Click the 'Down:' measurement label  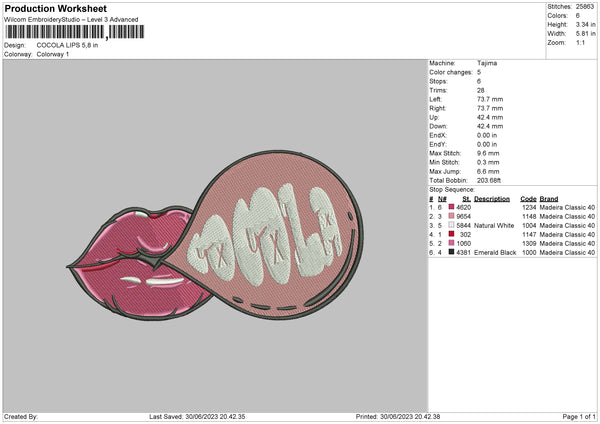pyautogui.click(x=438, y=126)
